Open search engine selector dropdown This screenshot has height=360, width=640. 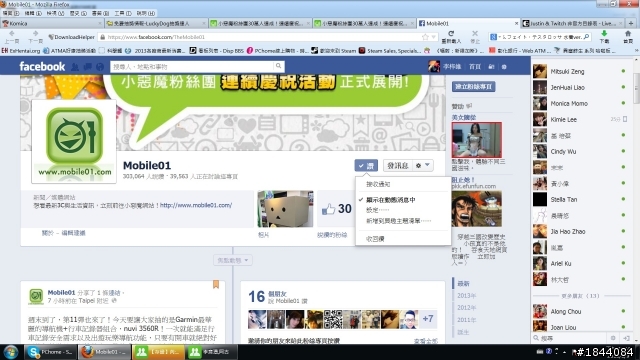pos(495,37)
